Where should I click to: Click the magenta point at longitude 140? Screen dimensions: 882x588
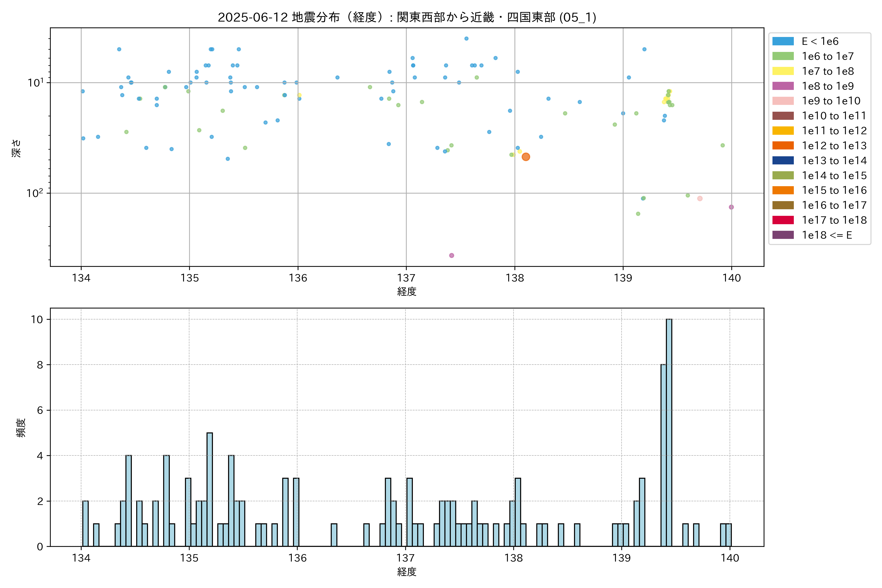coord(731,207)
